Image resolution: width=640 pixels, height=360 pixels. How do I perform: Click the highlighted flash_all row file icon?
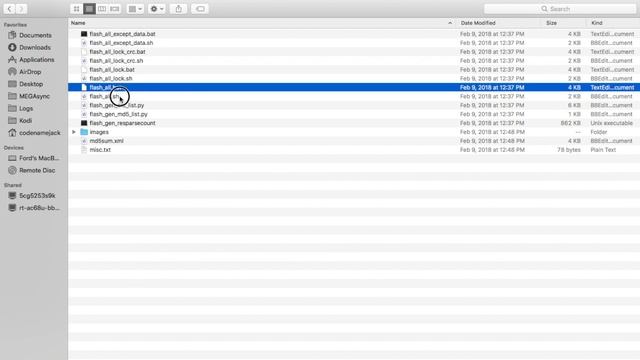click(84, 87)
